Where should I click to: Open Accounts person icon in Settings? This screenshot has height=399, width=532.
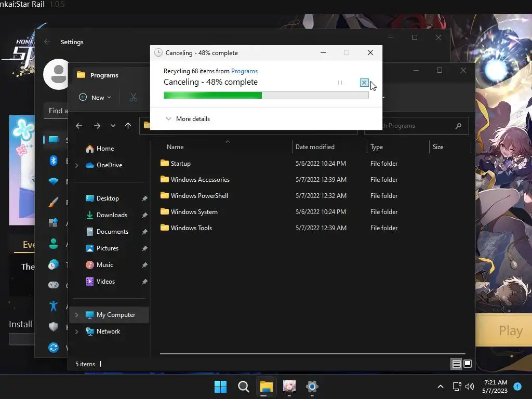pos(54,244)
